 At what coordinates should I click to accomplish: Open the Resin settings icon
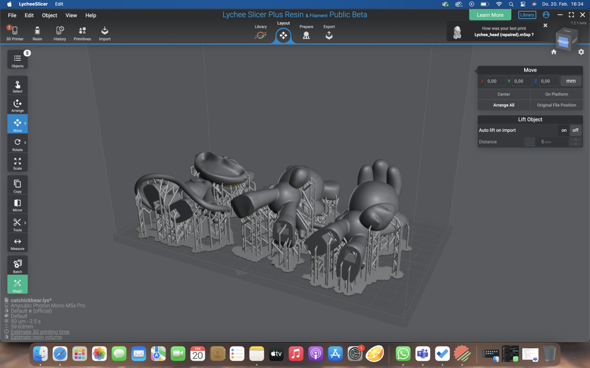pyautogui.click(x=37, y=33)
